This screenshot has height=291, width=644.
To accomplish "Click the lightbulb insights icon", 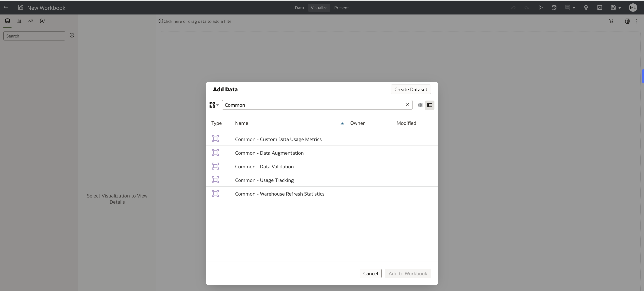I will [x=586, y=7].
